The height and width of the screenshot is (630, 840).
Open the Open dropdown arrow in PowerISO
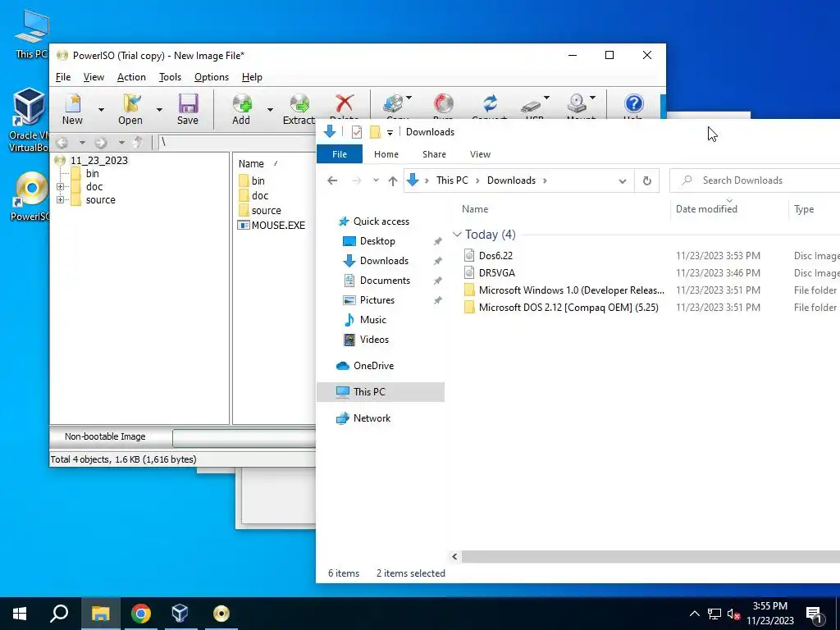coord(159,110)
